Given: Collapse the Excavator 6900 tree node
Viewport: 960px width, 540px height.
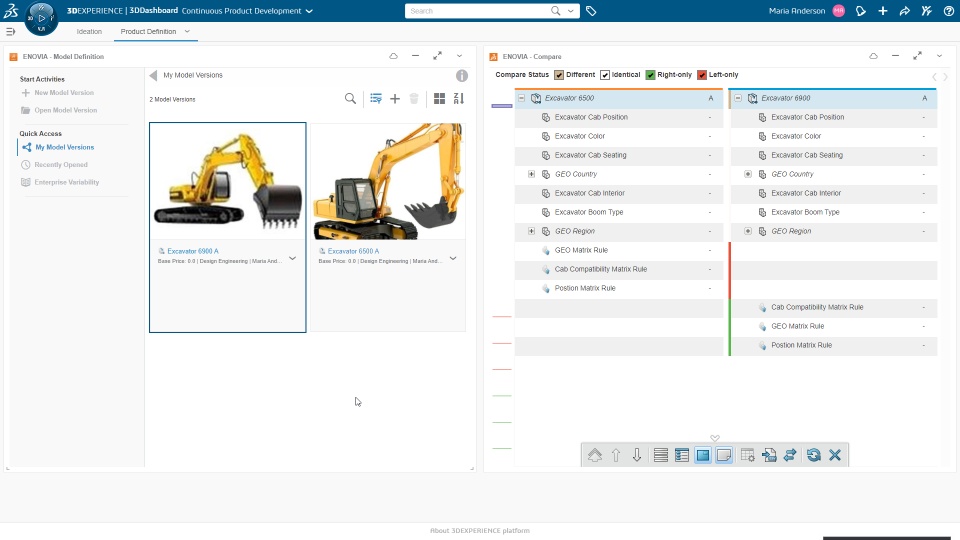Looking at the screenshot, I should pyautogui.click(x=738, y=98).
